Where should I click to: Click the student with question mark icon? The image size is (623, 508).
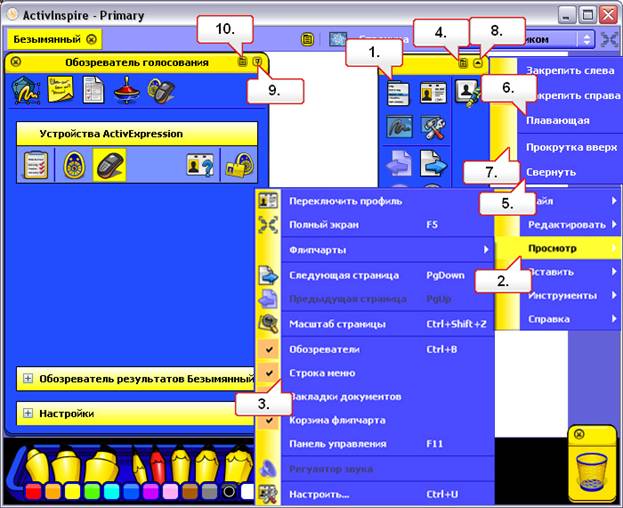pyautogui.click(x=200, y=165)
